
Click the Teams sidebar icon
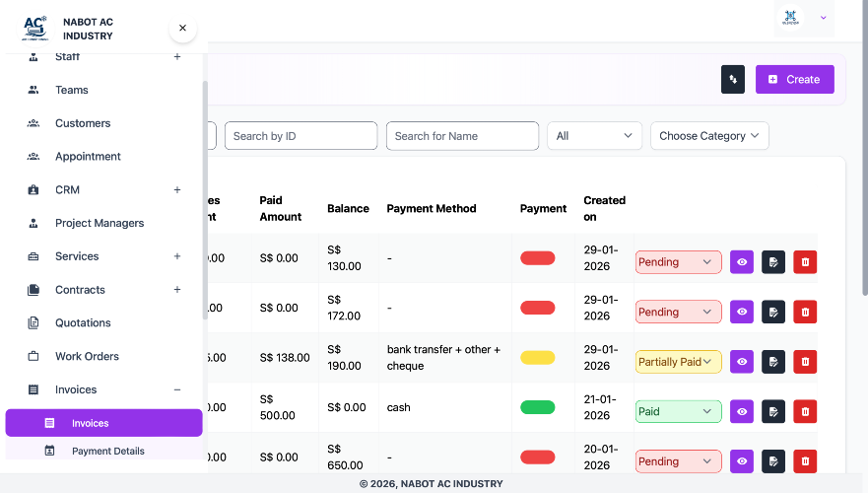(33, 90)
